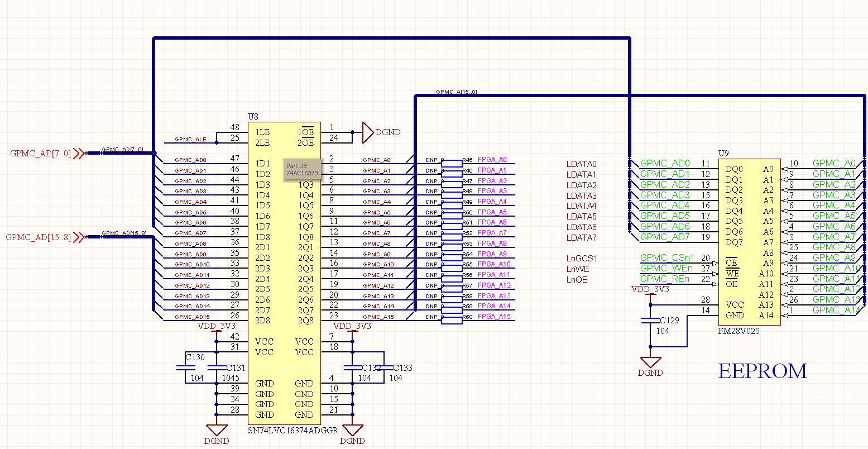Click the DNP label beside resistor R60

tap(431, 317)
